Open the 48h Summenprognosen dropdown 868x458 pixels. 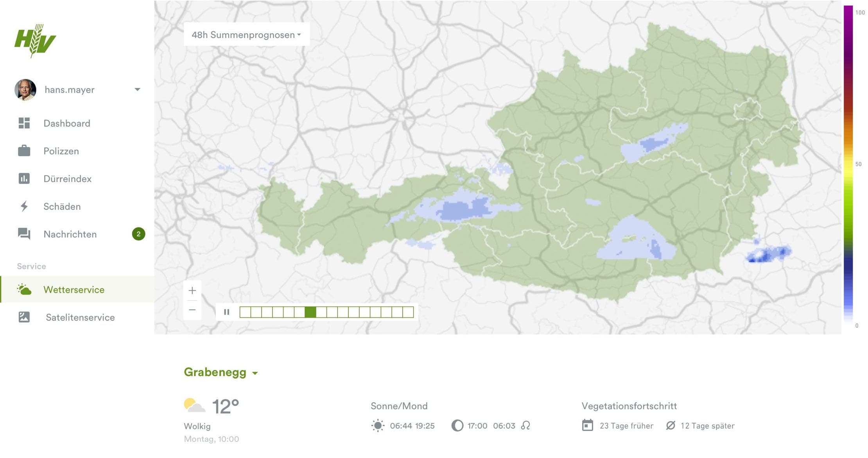click(x=246, y=35)
